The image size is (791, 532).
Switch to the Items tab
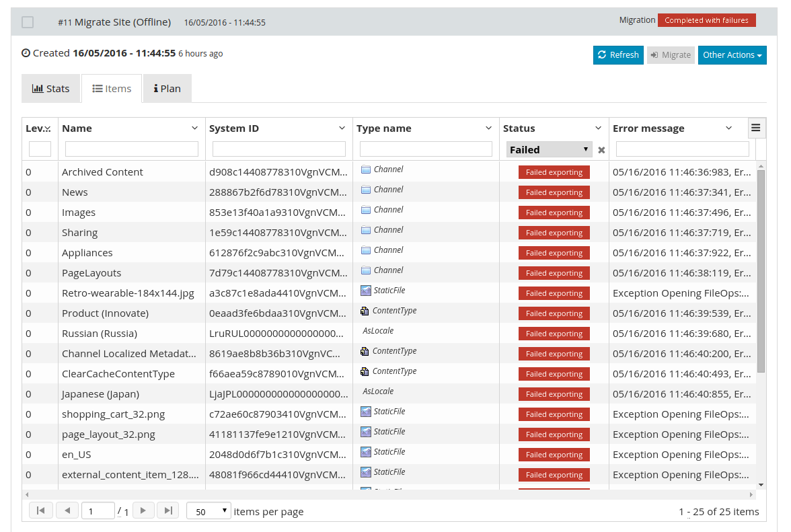tap(112, 88)
